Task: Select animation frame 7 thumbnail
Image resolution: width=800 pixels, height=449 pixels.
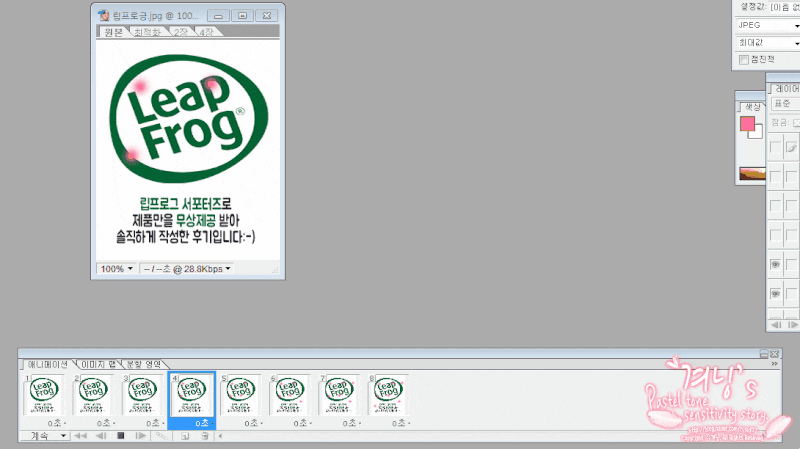Action: (x=339, y=395)
